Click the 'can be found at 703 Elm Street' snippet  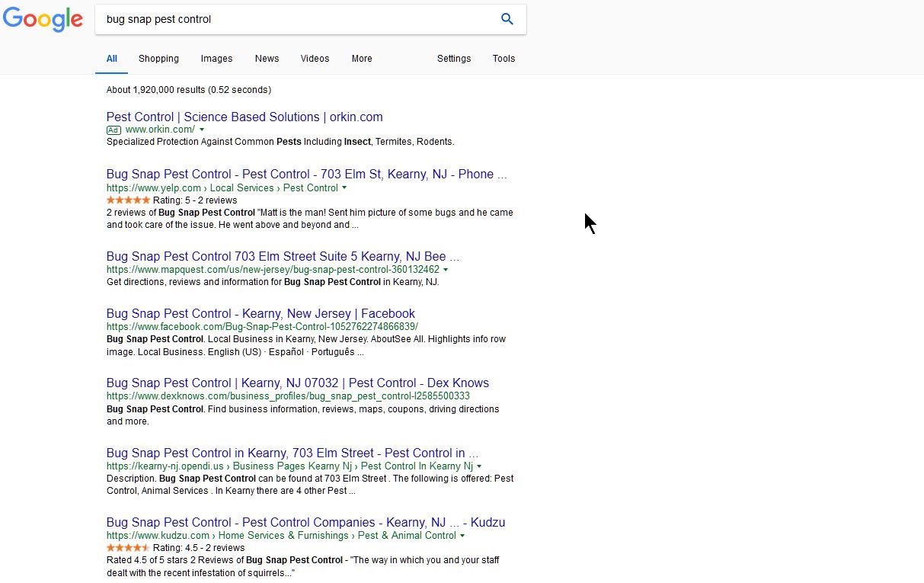click(x=310, y=485)
